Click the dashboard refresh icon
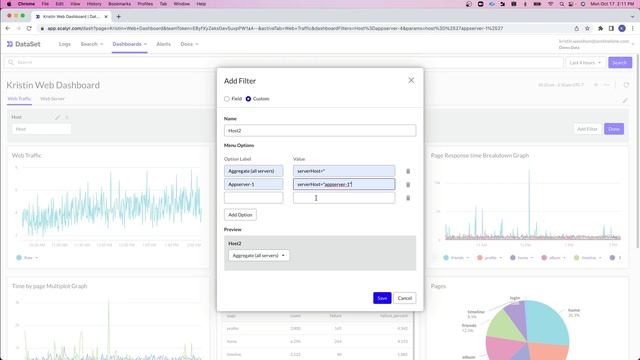Viewport: 640px width, 360px height. [x=626, y=85]
